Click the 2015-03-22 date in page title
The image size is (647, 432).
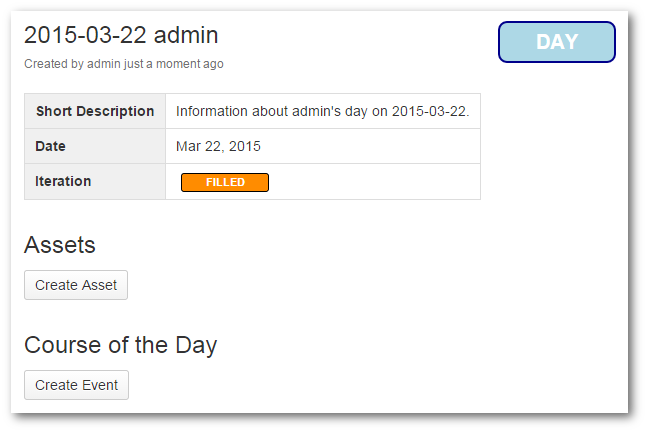point(83,36)
